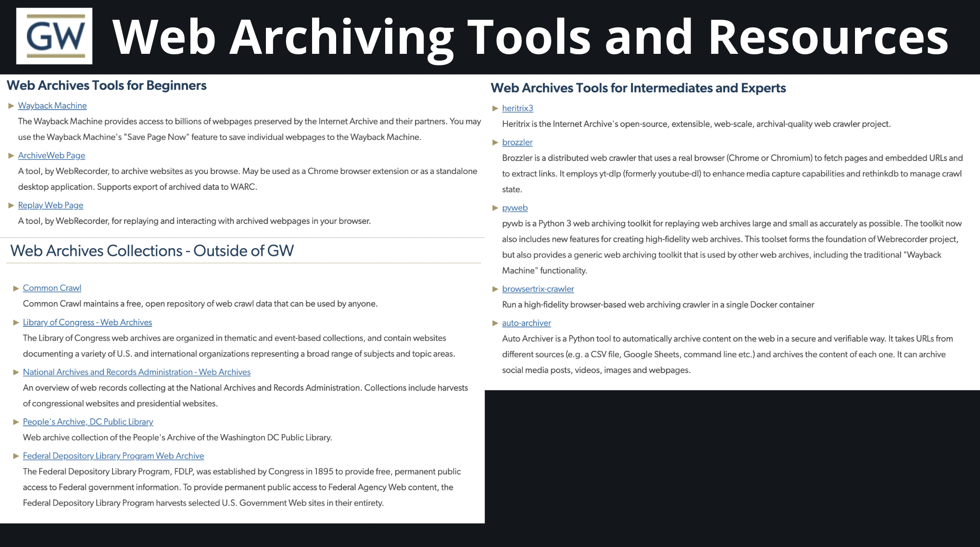This screenshot has height=547, width=980.
Task: Open the auto-archiver link
Action: tap(527, 323)
